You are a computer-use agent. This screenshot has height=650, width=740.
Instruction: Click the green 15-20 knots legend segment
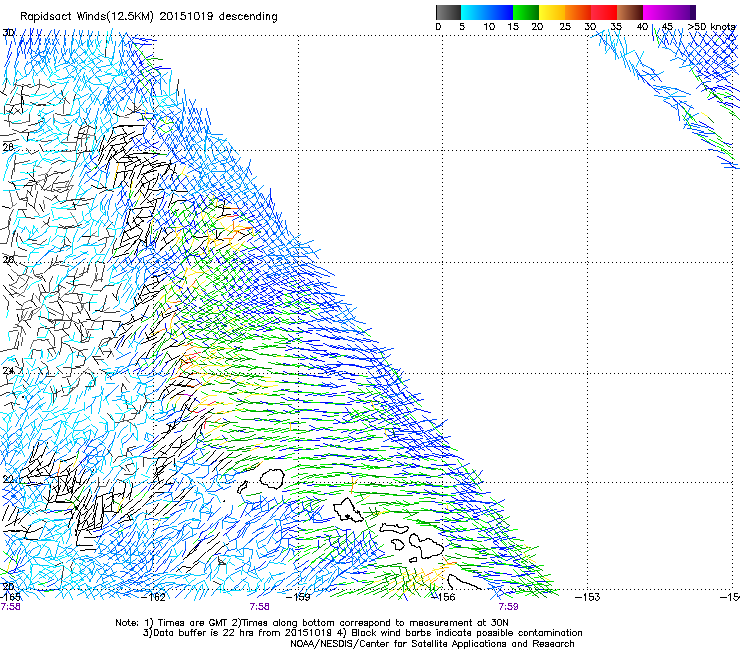pyautogui.click(x=526, y=12)
